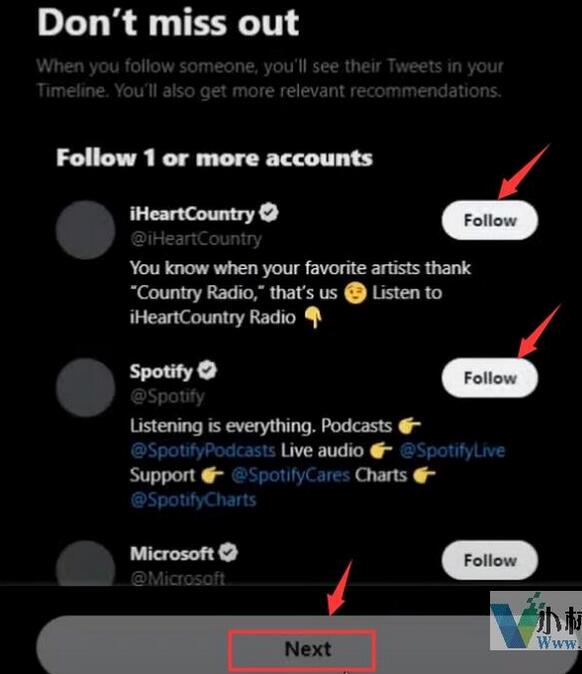582x674 pixels.
Task: Click Microsoft verified badge icon
Action: coord(228,552)
